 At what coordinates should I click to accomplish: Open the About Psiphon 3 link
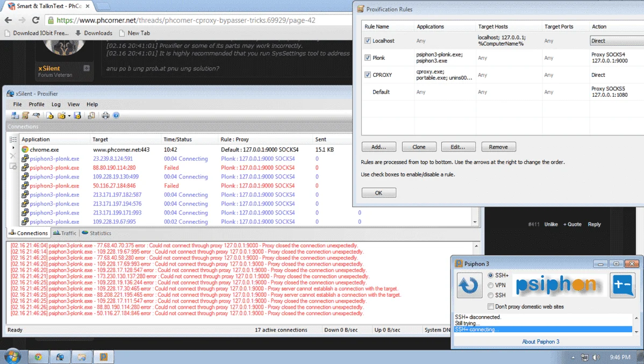point(540,341)
